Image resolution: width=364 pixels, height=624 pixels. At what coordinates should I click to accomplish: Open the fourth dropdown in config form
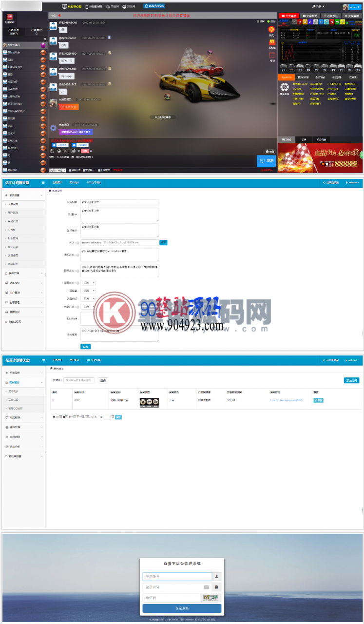pos(88,307)
